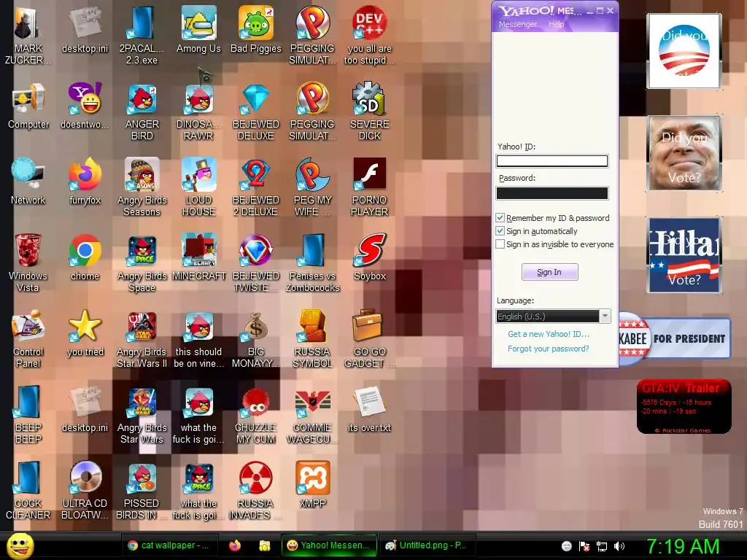The width and height of the screenshot is (747, 560).
Task: Enable 'Sign in as invisible to everyone'
Action: coord(500,244)
